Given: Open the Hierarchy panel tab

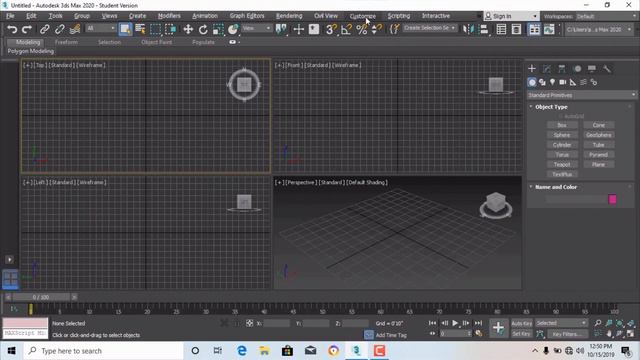Looking at the screenshot, I should 562,69.
